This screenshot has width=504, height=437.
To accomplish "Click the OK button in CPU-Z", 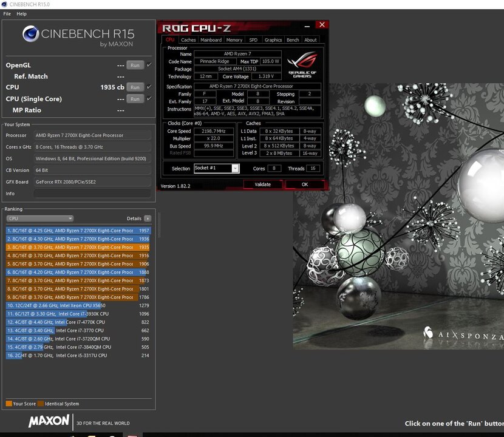I will (x=305, y=185).
